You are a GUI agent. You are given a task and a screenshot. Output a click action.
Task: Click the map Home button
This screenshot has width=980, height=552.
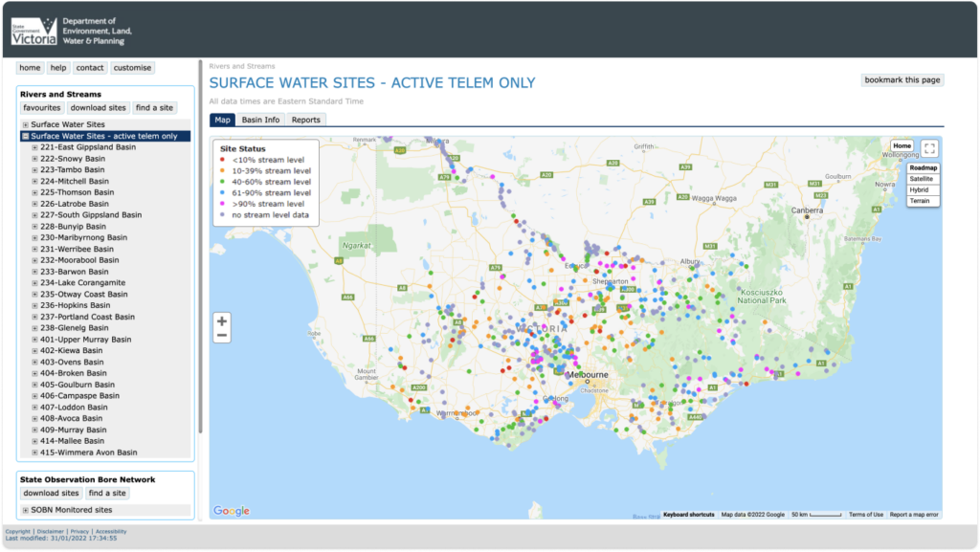coord(902,146)
